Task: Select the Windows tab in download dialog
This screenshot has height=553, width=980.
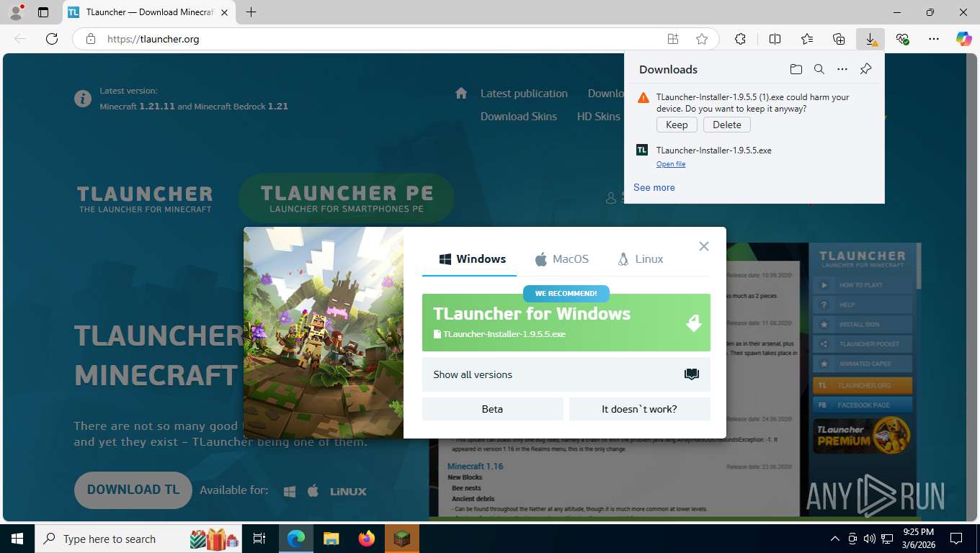Action: point(472,259)
